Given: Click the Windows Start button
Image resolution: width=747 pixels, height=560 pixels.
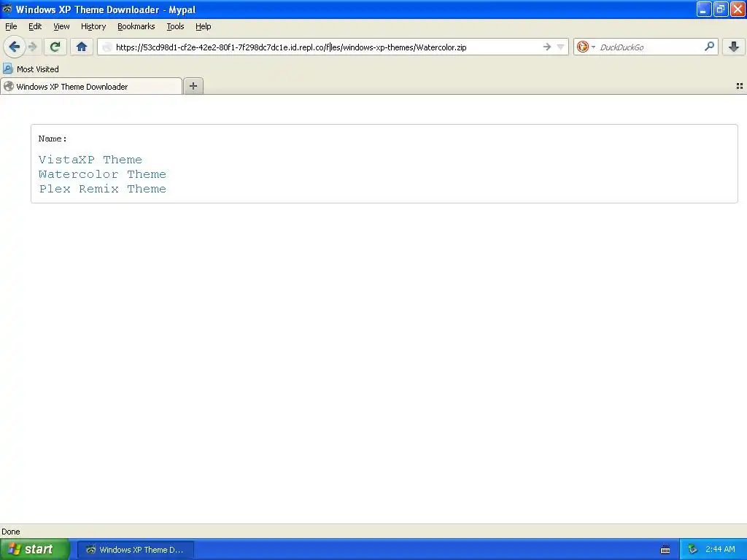Looking at the screenshot, I should click(35, 549).
